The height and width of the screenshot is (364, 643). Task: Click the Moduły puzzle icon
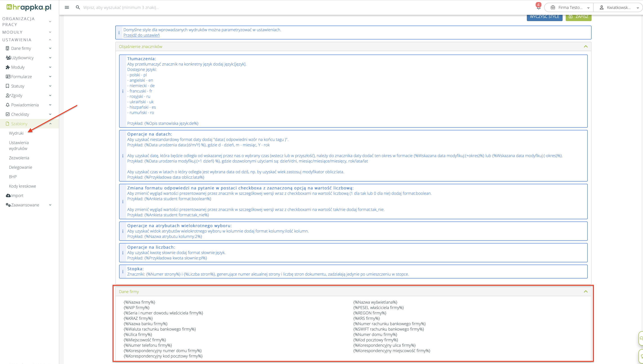click(8, 67)
